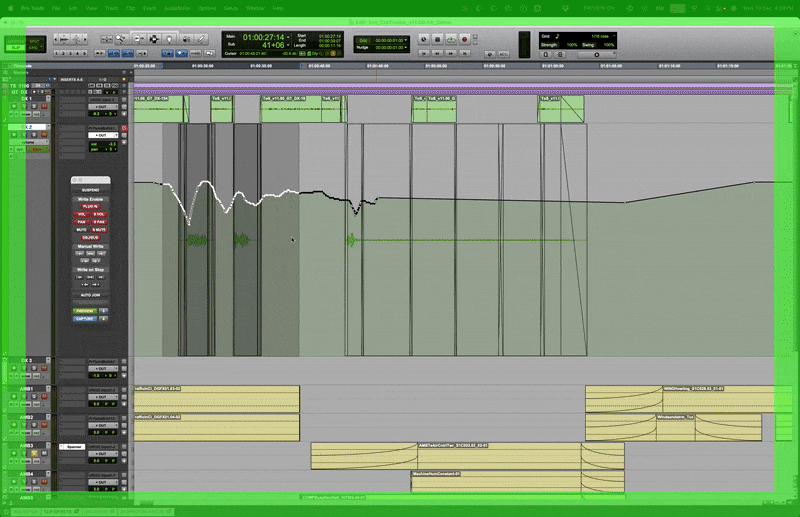The image size is (800, 517).
Task: Open the AudioSuite menu
Action: [180, 8]
